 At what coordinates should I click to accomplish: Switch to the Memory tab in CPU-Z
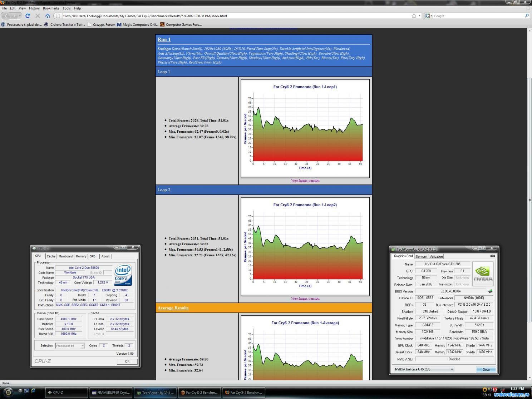(x=81, y=256)
